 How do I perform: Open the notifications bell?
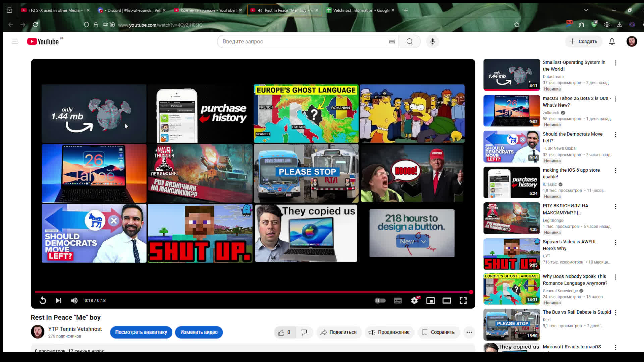point(612,41)
